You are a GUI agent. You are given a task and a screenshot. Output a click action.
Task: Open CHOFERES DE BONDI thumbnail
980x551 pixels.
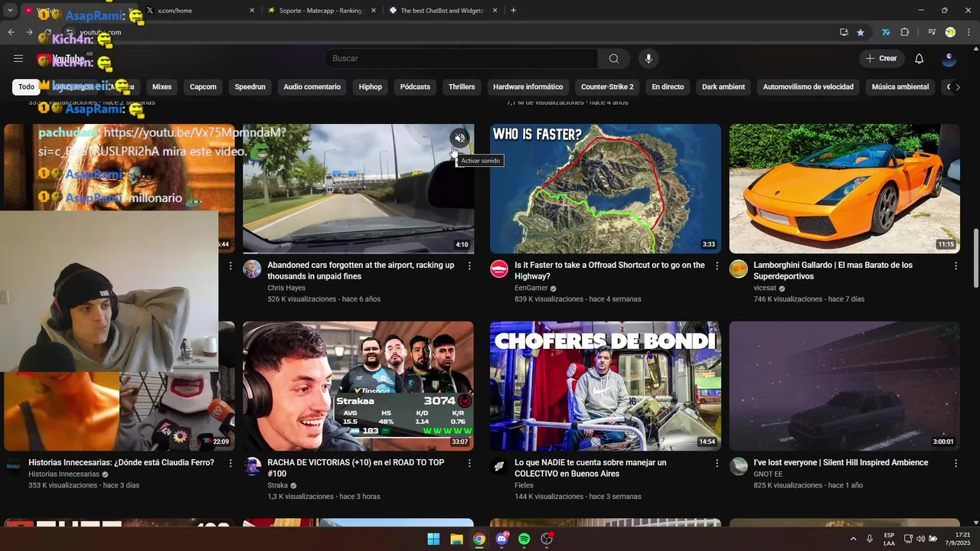click(606, 386)
